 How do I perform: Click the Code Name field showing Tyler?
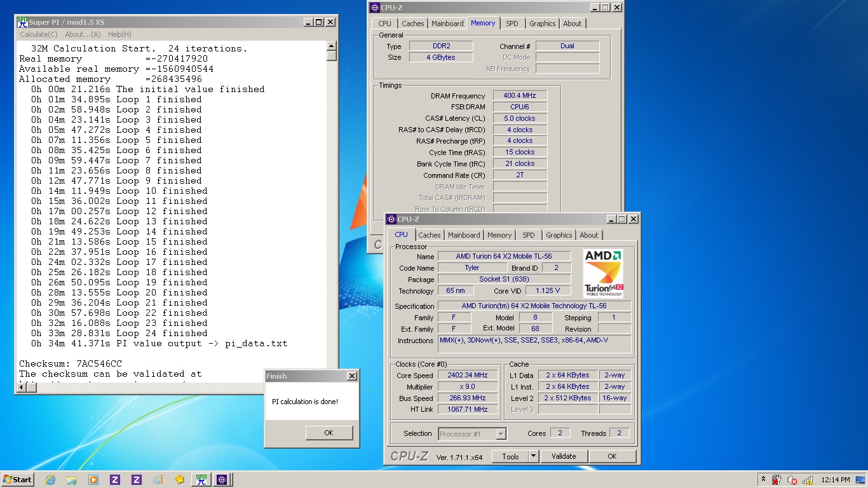click(472, 268)
